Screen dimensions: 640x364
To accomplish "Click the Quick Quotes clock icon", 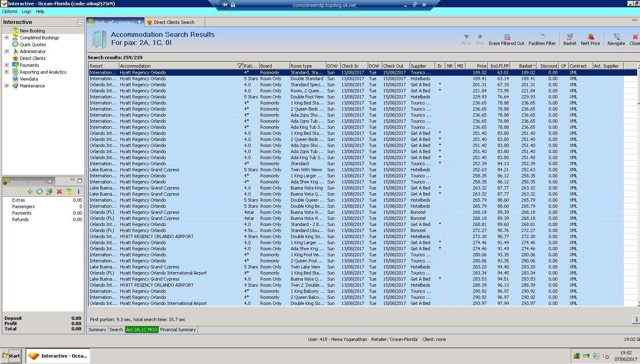I will (x=15, y=45).
